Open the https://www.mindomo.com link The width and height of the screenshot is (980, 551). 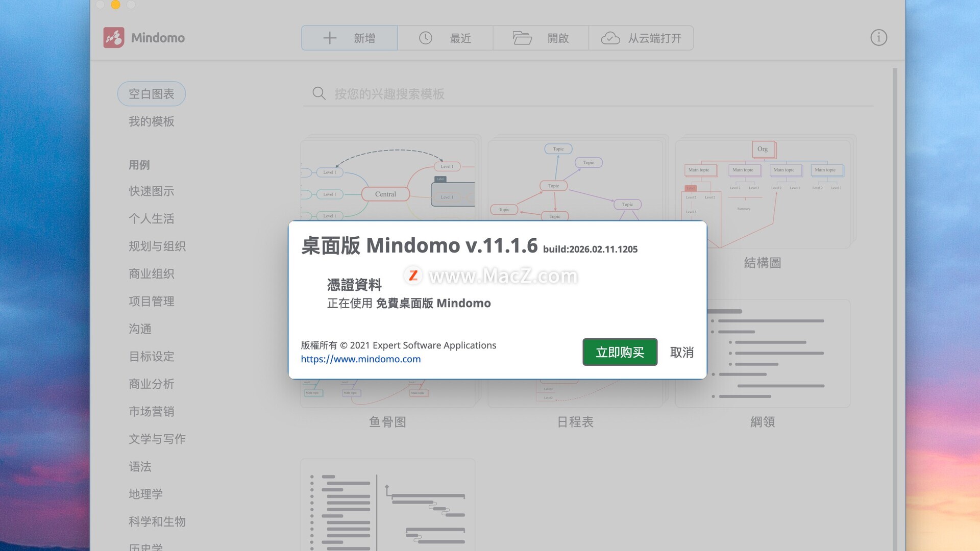(360, 359)
